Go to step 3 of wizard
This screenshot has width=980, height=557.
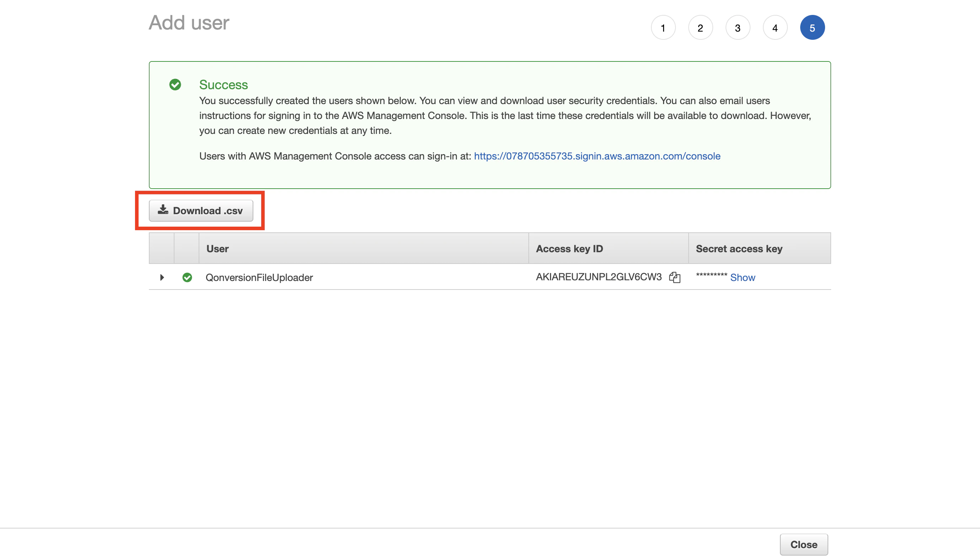737,28
